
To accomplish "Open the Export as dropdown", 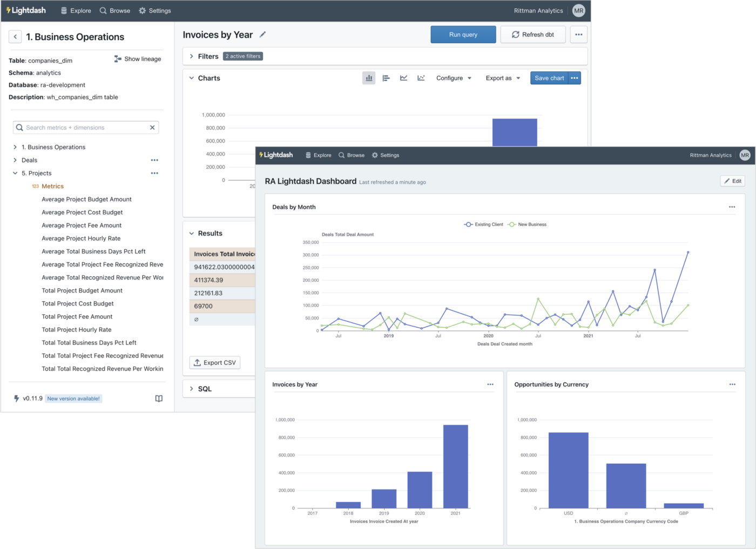I will coord(503,78).
